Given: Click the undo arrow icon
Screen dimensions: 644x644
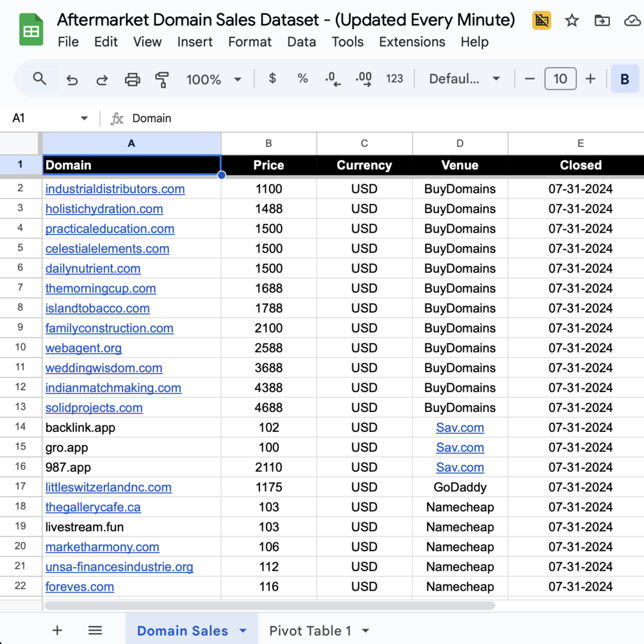Looking at the screenshot, I should (x=72, y=79).
